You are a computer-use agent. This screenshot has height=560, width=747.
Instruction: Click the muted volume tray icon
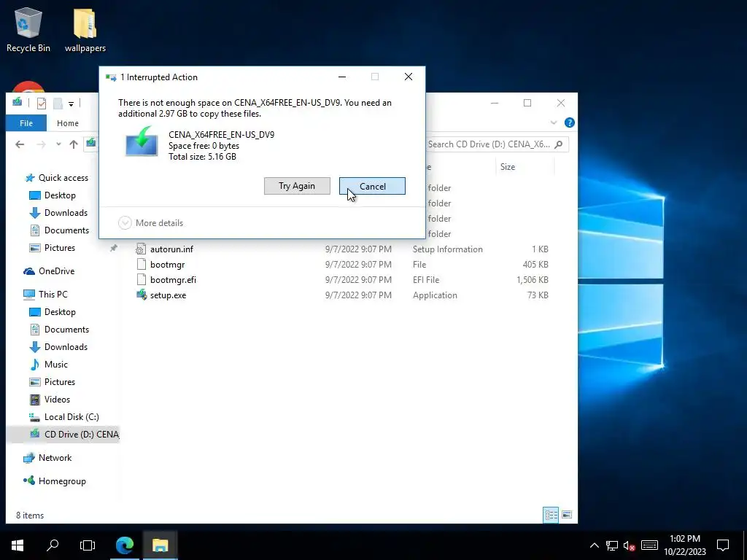[x=629, y=545]
